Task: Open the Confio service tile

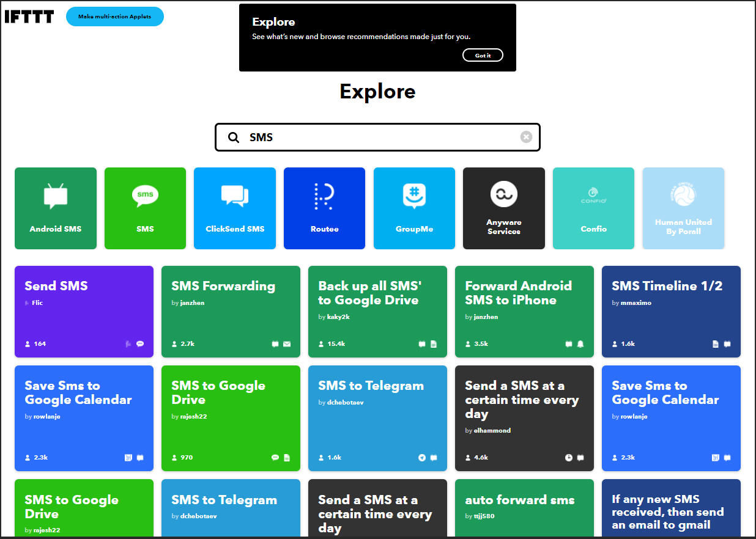Action: (593, 208)
